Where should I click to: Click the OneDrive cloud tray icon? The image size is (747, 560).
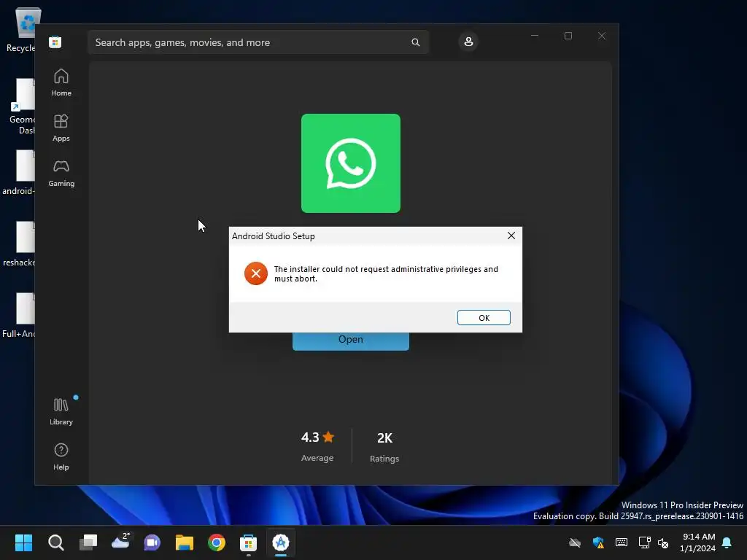(x=575, y=542)
